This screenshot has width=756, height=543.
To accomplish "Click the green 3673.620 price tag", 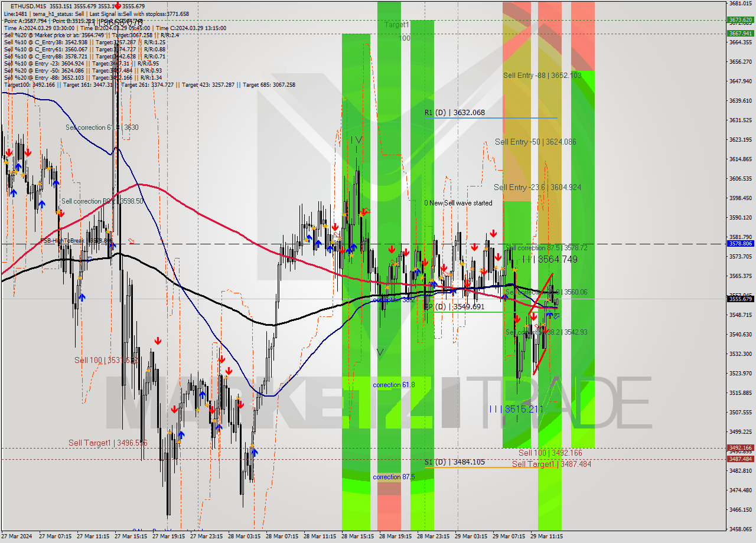I will click(x=740, y=19).
